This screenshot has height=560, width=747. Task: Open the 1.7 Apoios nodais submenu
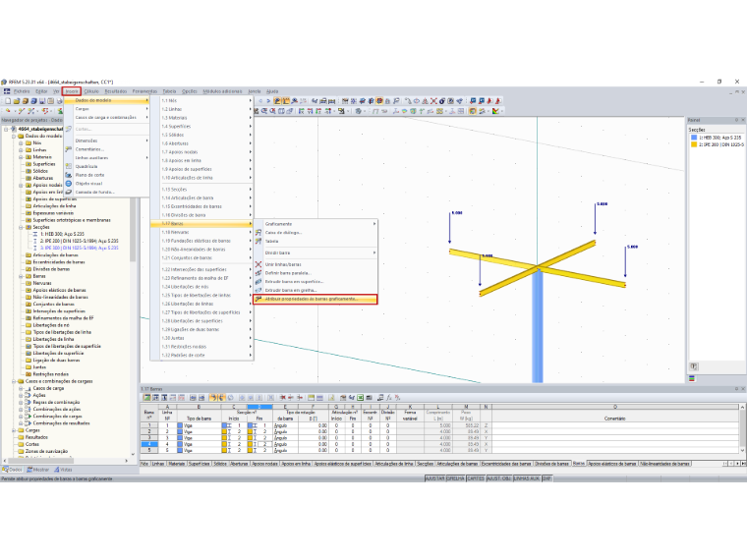(202, 152)
